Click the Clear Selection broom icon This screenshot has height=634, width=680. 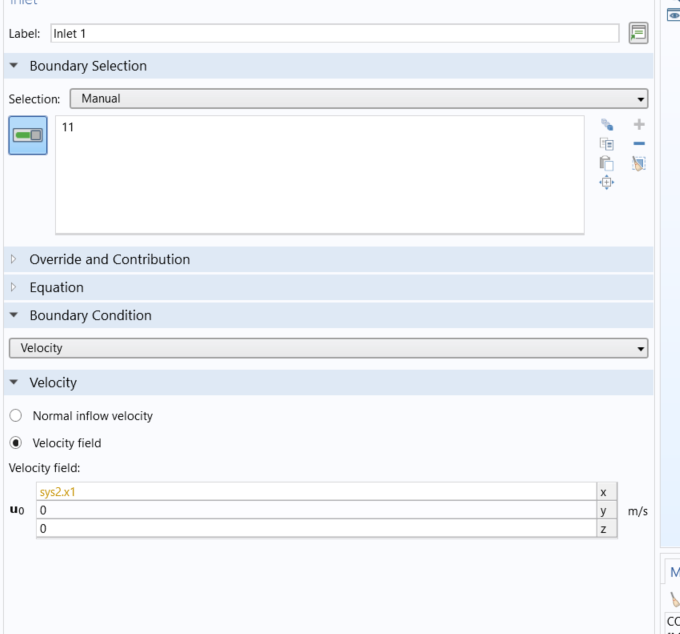[639, 163]
